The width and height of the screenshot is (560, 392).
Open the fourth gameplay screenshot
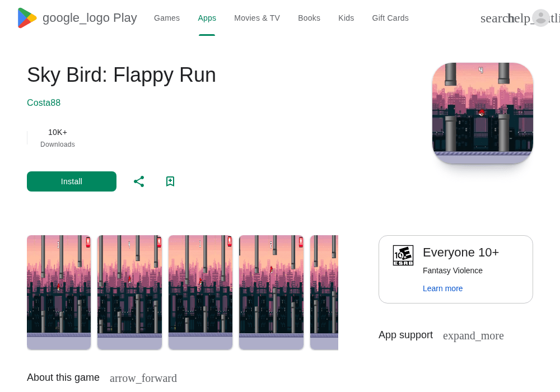(x=271, y=292)
